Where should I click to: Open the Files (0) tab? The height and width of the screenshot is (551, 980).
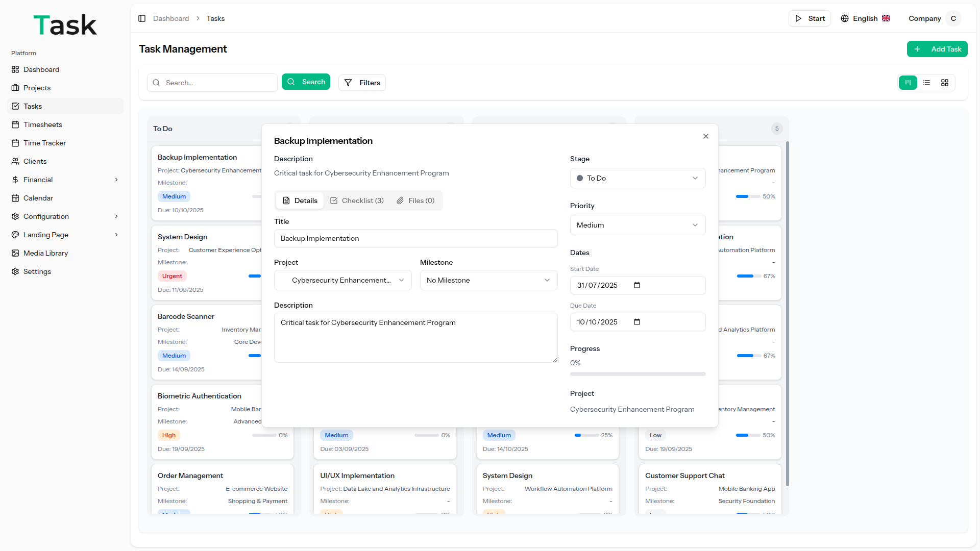(415, 201)
